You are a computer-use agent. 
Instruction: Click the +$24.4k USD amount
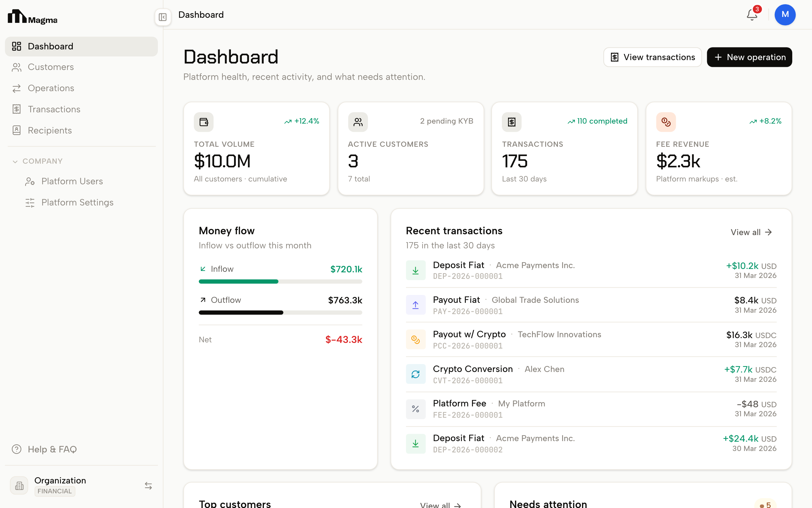click(x=750, y=439)
